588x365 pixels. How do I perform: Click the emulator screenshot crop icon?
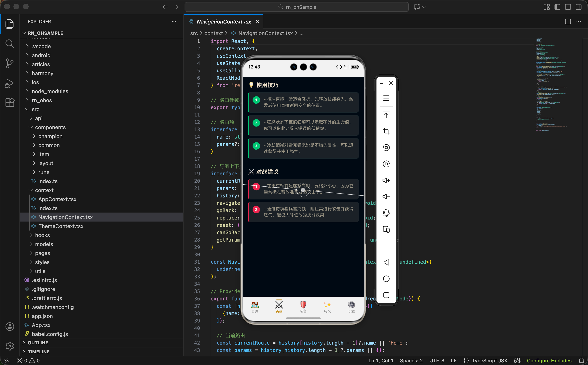pos(386,131)
